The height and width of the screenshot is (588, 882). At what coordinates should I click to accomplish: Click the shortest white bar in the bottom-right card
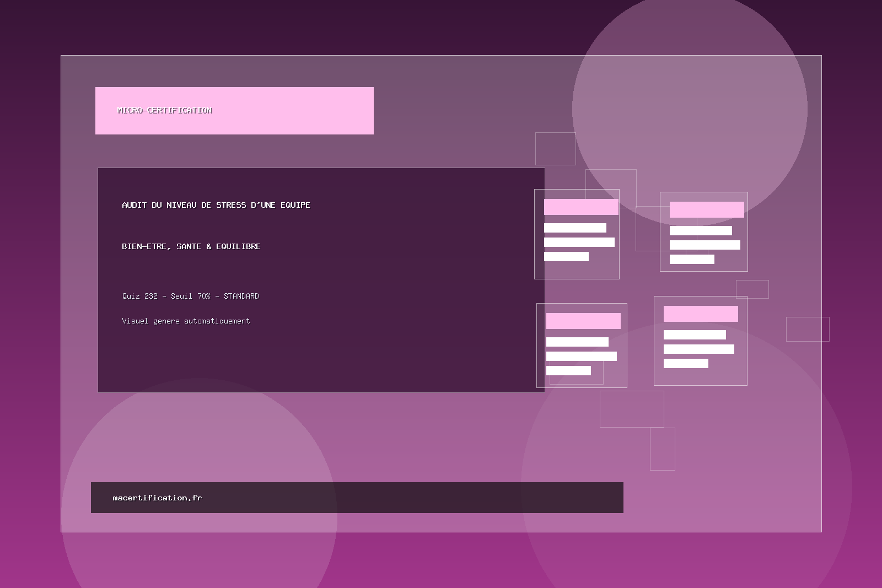[x=686, y=363]
